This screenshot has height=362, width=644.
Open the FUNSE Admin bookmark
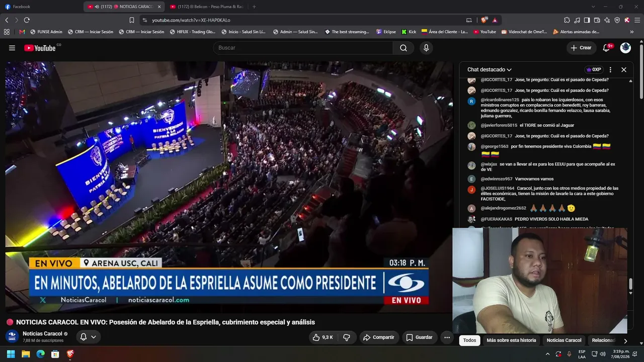(x=46, y=32)
